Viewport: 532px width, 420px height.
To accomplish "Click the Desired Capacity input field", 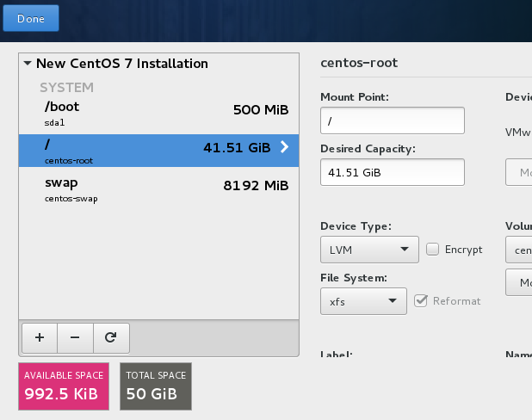I will pos(393,172).
